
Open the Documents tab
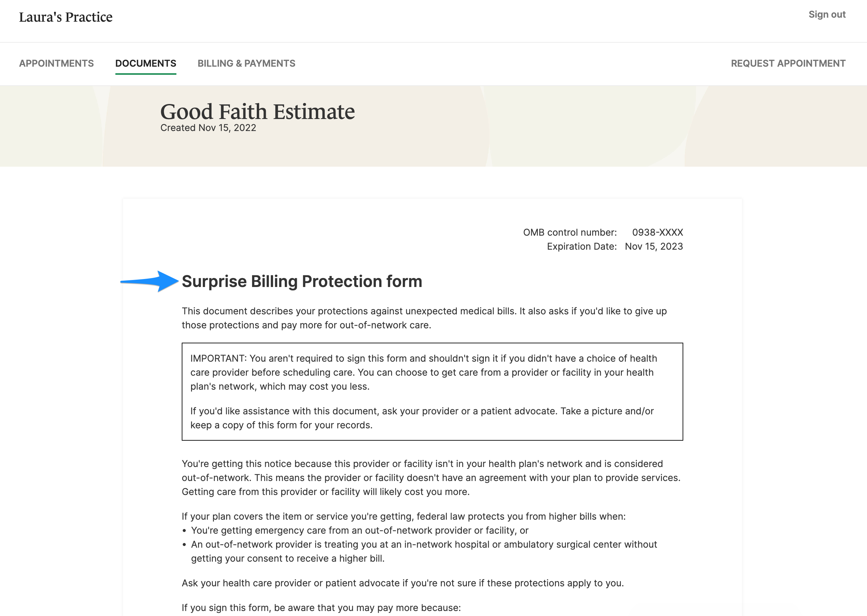tap(146, 63)
